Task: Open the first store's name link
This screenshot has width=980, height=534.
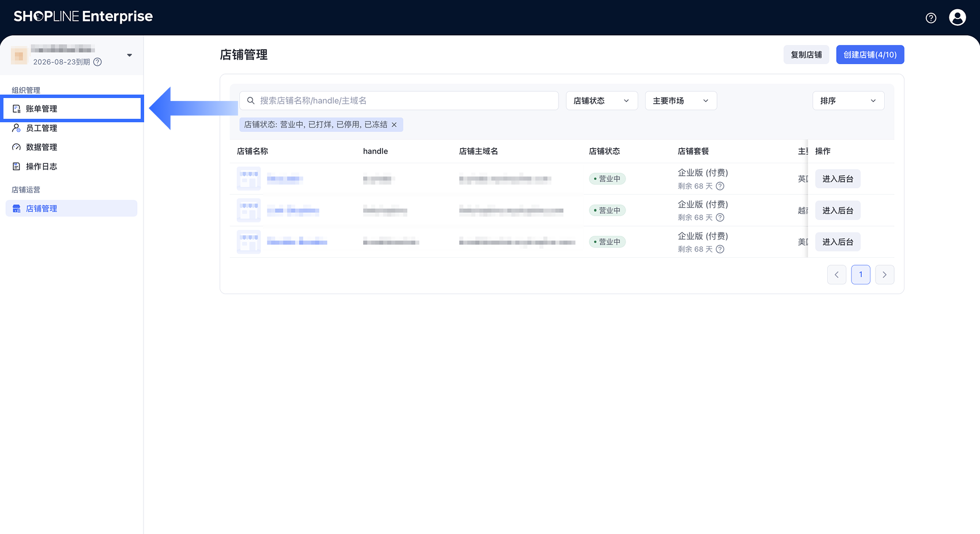Action: (284, 179)
